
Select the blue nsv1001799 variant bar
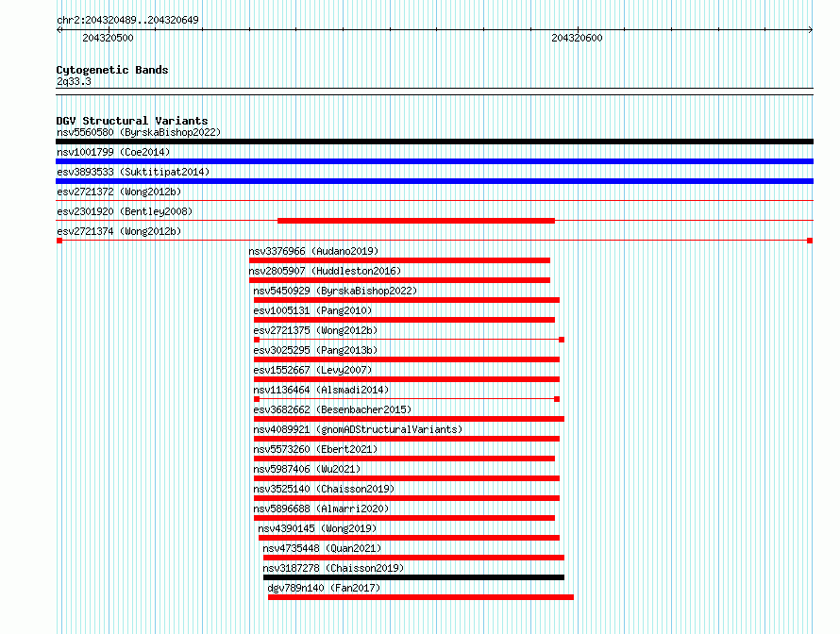(x=434, y=161)
